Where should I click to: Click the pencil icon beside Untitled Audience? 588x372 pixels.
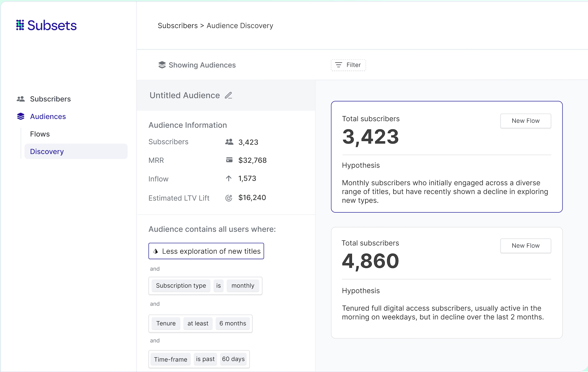(x=228, y=95)
